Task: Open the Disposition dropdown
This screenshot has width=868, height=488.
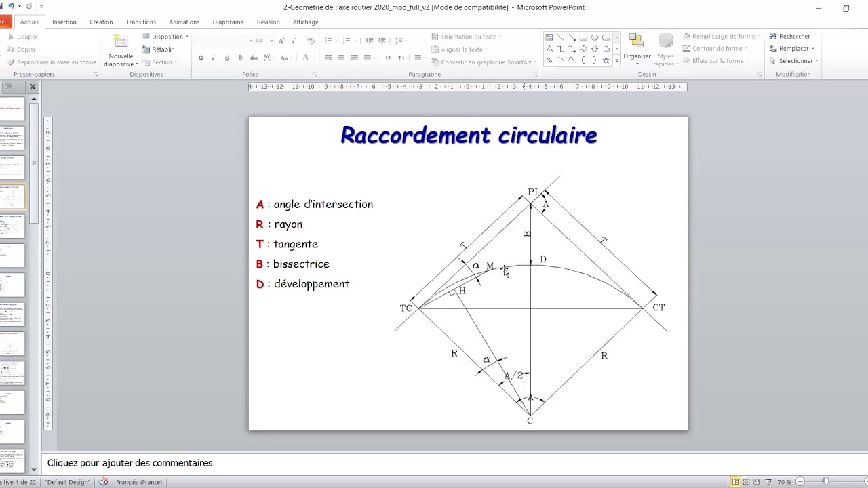Action: [165, 37]
